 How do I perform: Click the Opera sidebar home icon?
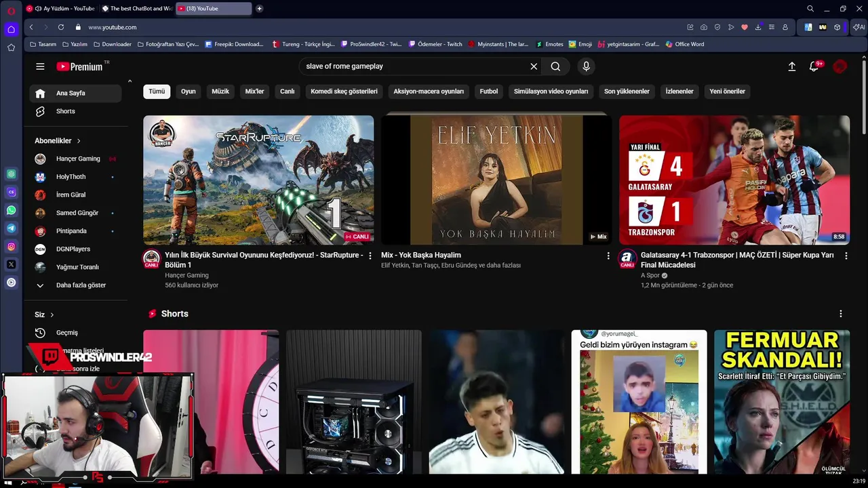[11, 29]
